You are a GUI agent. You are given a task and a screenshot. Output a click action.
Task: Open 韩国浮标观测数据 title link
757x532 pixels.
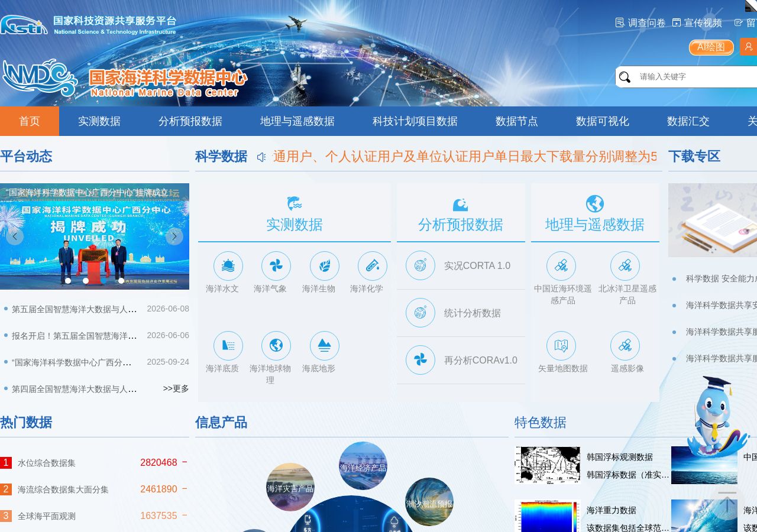(x=620, y=457)
